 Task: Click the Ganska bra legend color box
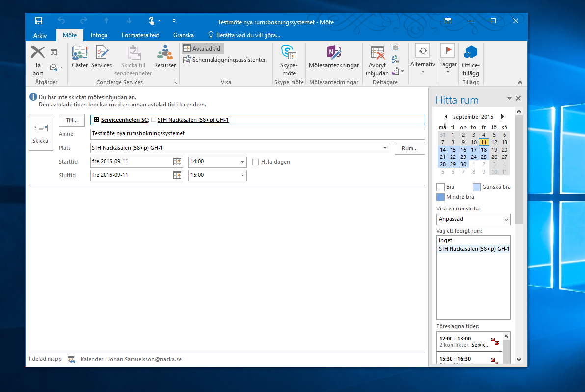tap(477, 187)
